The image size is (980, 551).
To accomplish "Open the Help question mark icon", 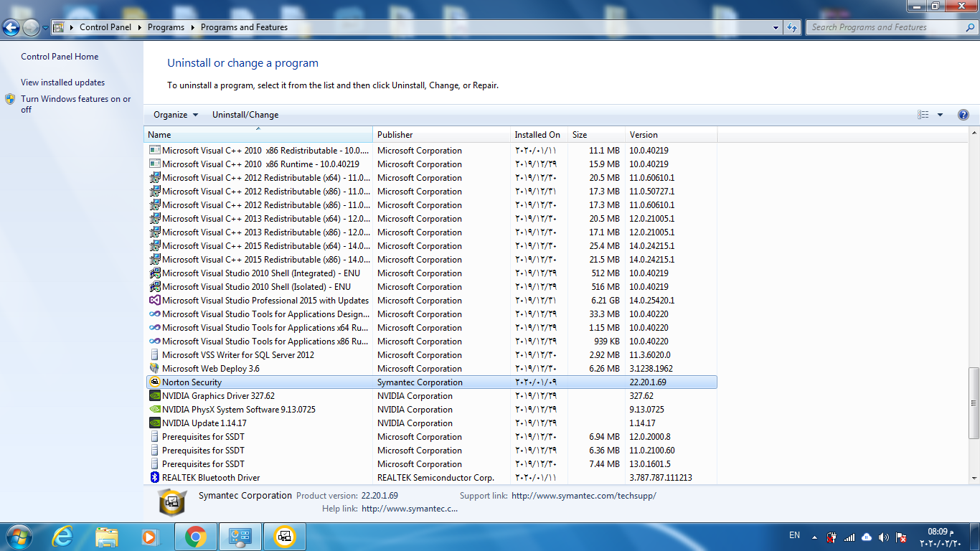I will click(x=963, y=115).
